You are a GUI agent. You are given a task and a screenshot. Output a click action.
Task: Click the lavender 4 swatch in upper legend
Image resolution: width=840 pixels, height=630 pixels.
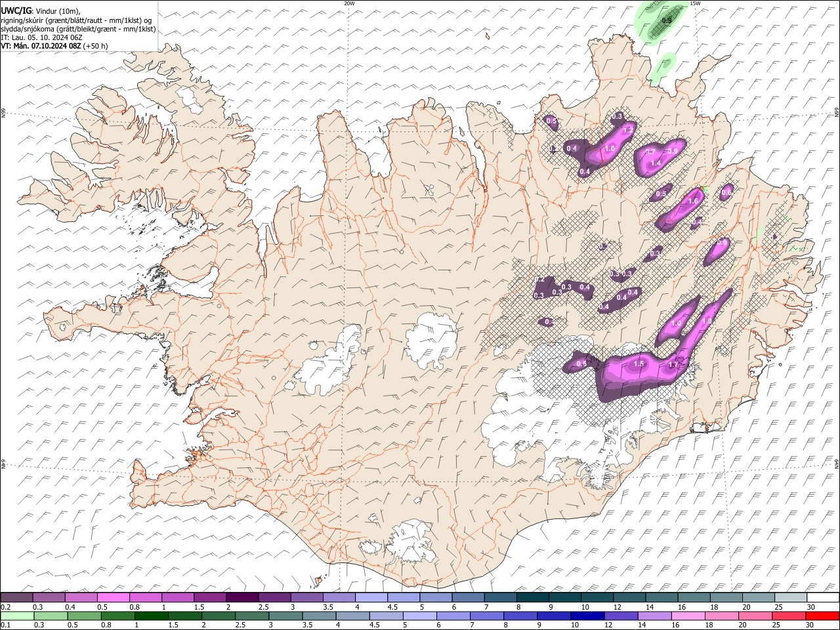click(x=370, y=597)
